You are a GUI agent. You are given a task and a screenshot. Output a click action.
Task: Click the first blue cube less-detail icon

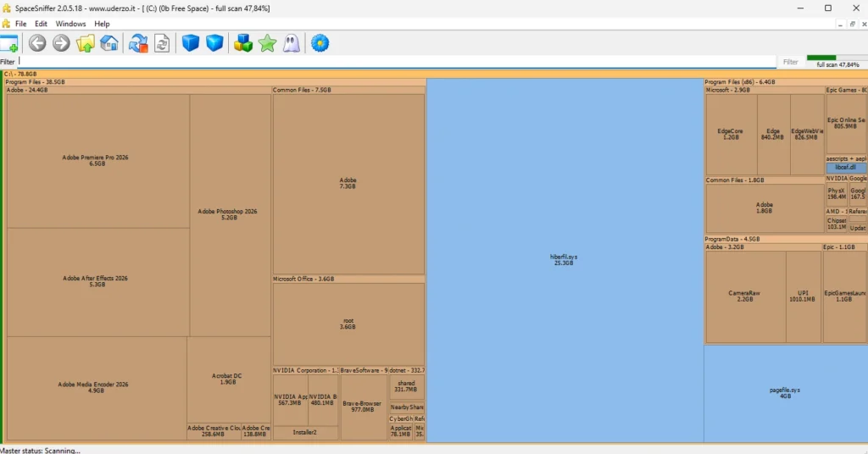(191, 43)
